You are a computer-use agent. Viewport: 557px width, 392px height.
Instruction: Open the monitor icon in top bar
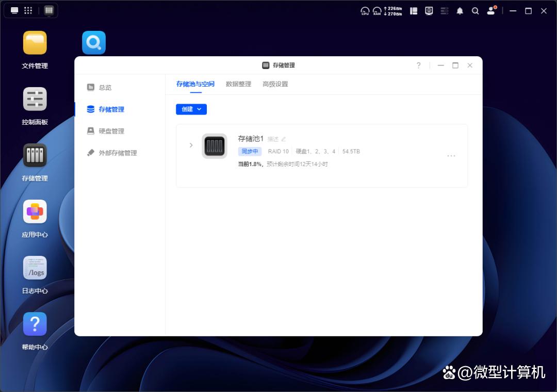click(x=429, y=11)
